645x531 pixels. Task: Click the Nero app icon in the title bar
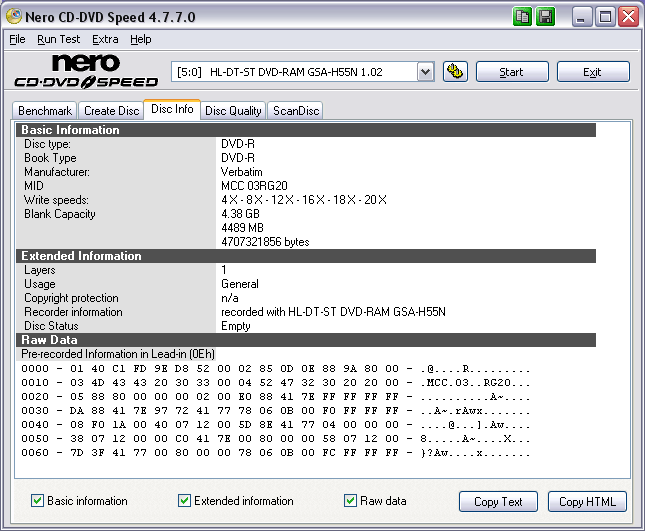pyautogui.click(x=14, y=16)
